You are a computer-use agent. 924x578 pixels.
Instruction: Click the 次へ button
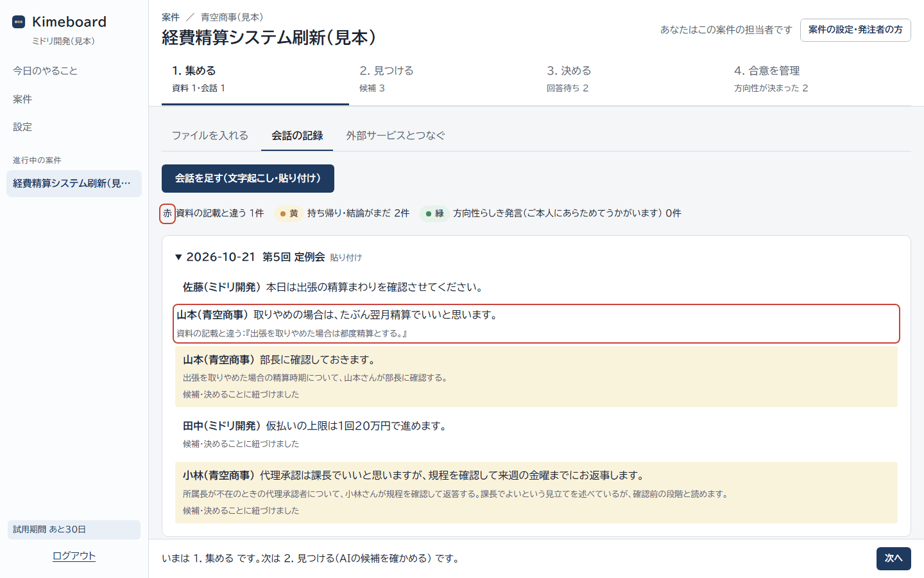point(894,559)
